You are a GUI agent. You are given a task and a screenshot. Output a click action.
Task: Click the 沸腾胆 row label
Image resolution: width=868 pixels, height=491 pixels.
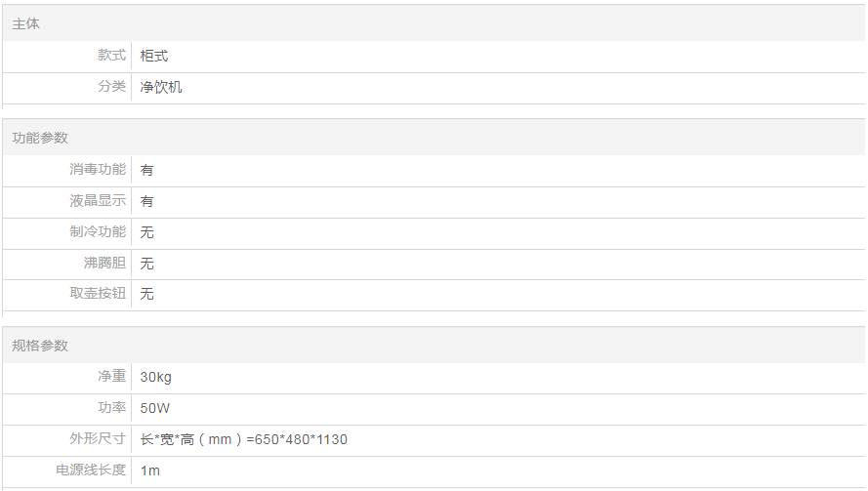[104, 263]
